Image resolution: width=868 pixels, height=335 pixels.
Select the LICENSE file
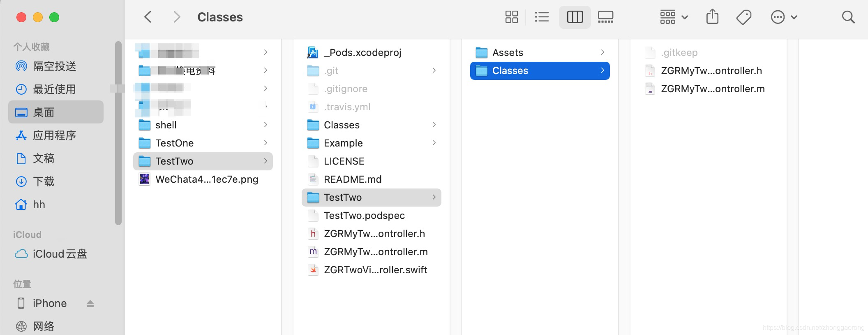372,161
